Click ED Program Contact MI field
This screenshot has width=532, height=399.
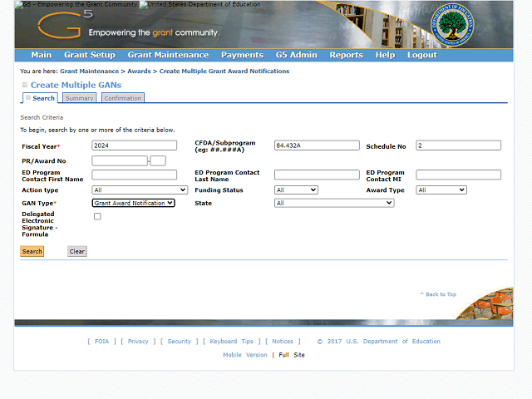pos(458,175)
